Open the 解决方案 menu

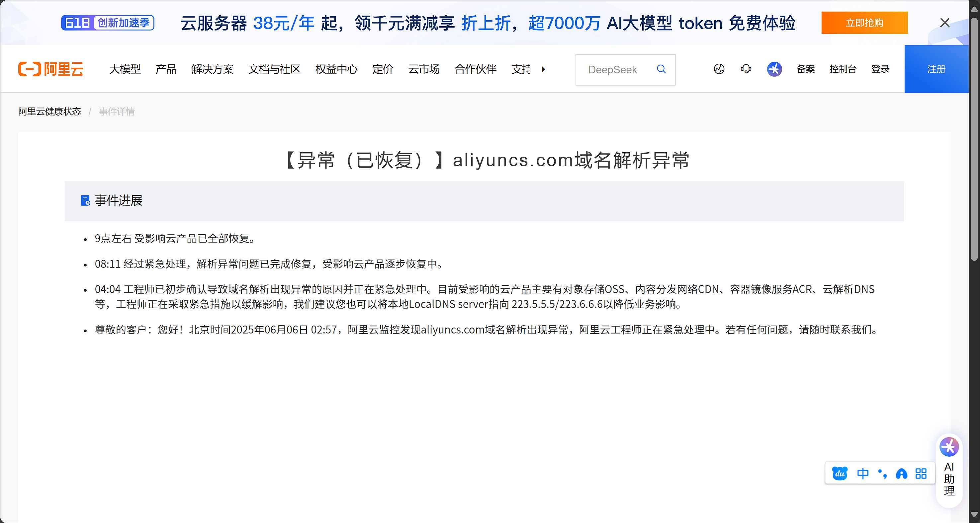point(212,69)
